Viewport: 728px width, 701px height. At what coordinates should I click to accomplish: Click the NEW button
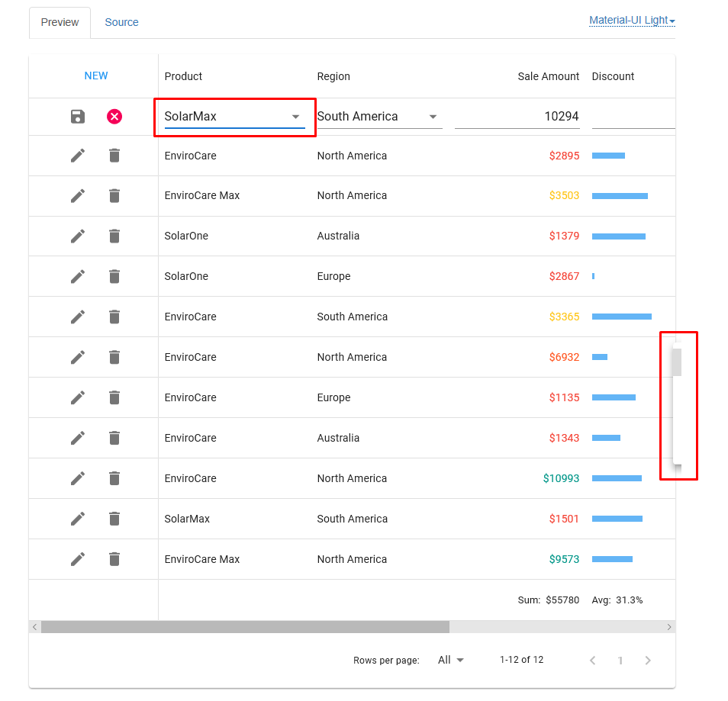96,76
